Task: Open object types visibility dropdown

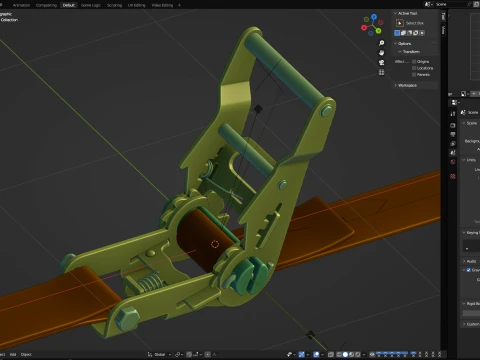Action: tap(292, 354)
